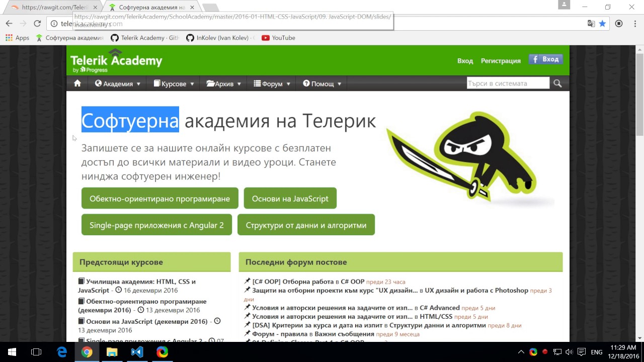Screen dimensions: 644x362
Task: Open [C# OOP] Отборна работа forum post
Action: point(293,282)
